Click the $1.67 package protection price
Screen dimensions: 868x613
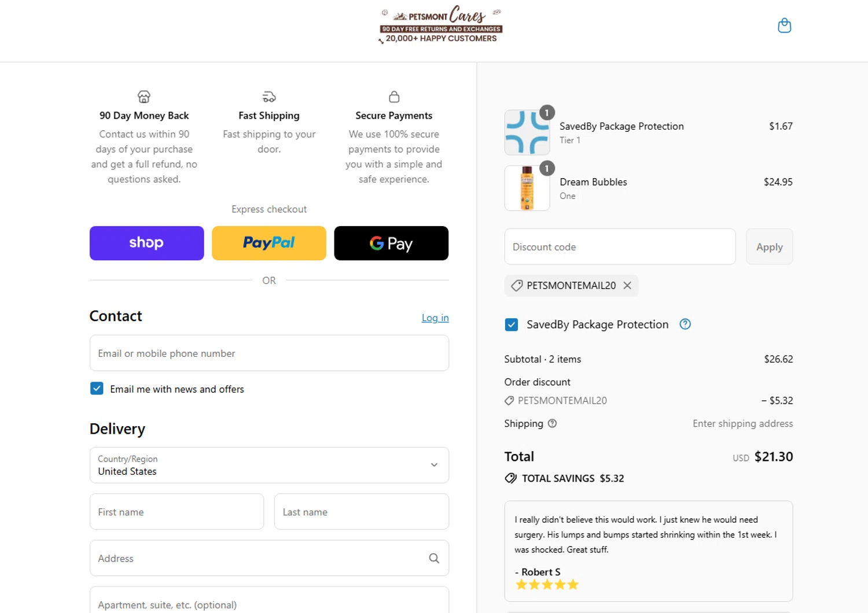coord(781,126)
